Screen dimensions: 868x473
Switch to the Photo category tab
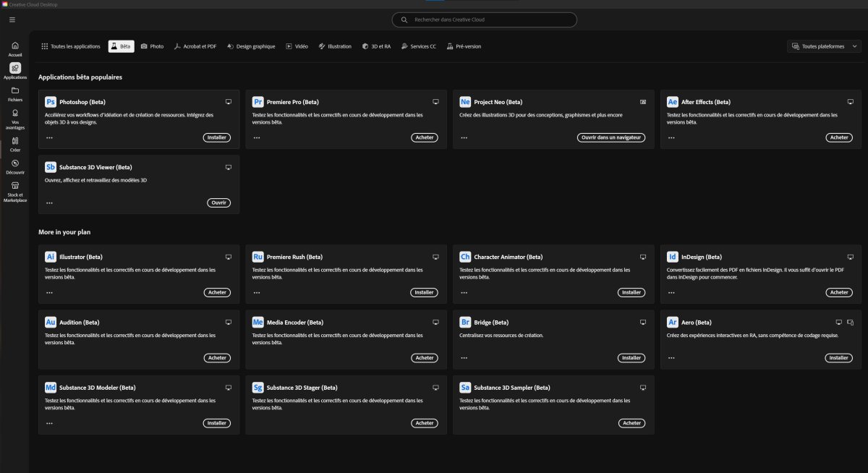[152, 46]
